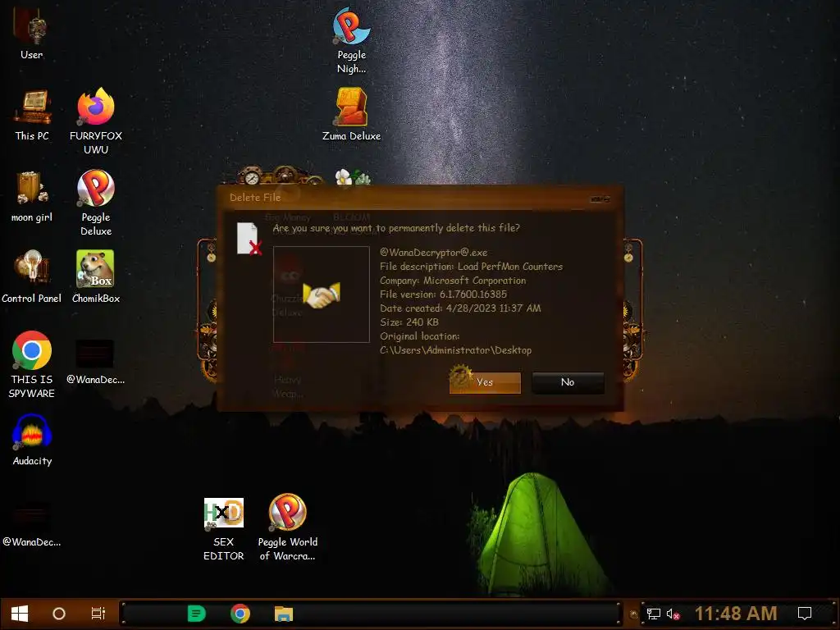This screenshot has width=840, height=630.
Task: Click the @WanaDecryptor@.exe filename in dialog
Action: [x=433, y=253]
